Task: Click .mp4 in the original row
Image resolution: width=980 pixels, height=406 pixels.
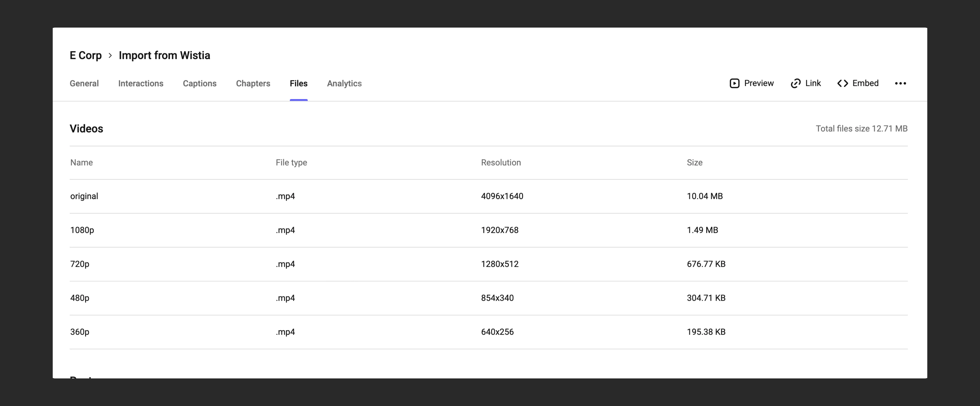Action: pos(285,196)
